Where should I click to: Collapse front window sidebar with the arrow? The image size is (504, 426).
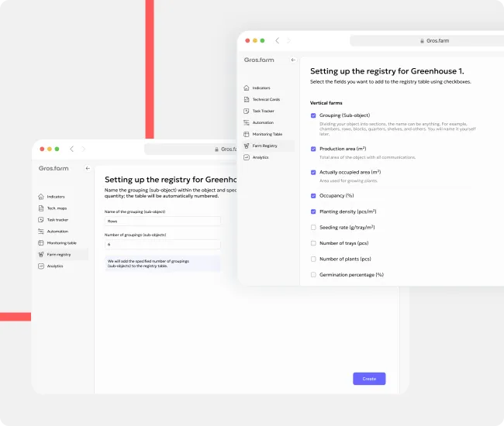pyautogui.click(x=292, y=60)
